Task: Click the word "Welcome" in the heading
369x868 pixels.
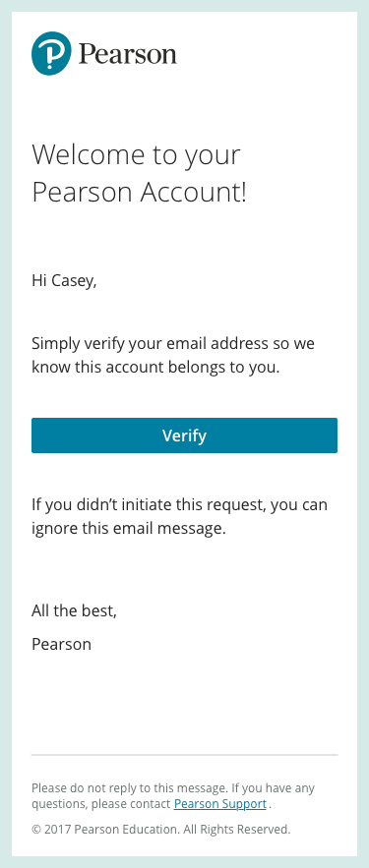Action: [x=89, y=154]
